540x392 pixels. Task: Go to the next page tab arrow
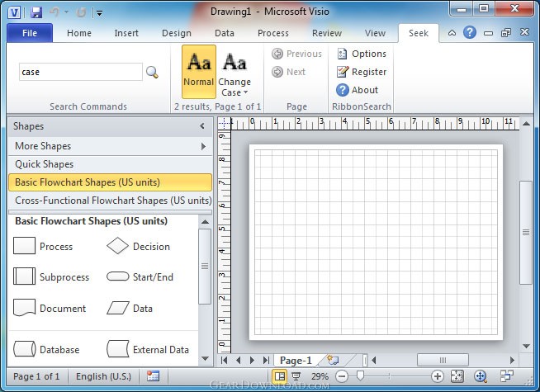point(252,361)
